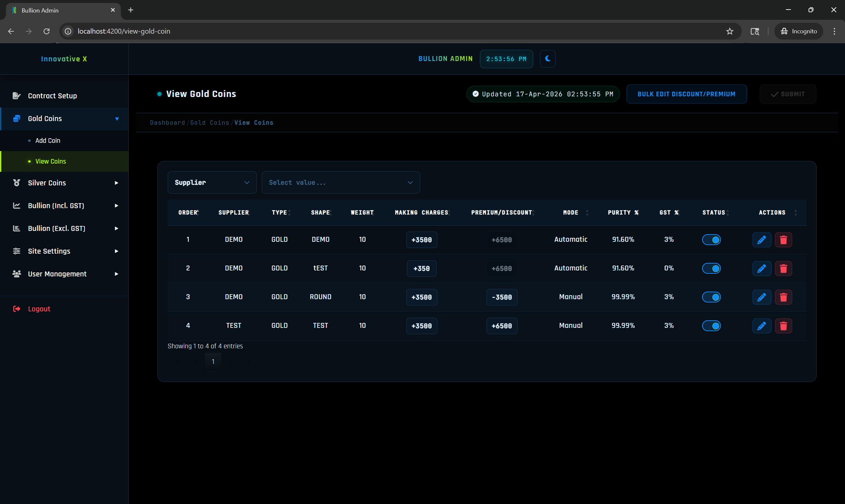
Task: Go back in browser history
Action: coord(11,31)
